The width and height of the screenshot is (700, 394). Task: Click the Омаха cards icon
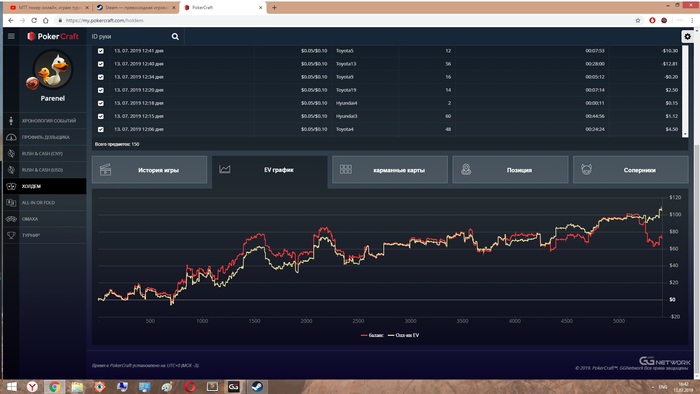click(11, 219)
